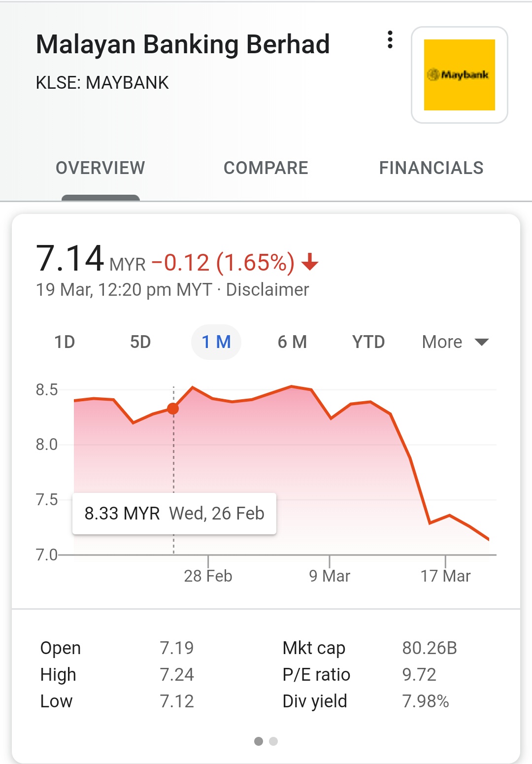
Task: Click the dropdown arrow beside More
Action: point(481,342)
